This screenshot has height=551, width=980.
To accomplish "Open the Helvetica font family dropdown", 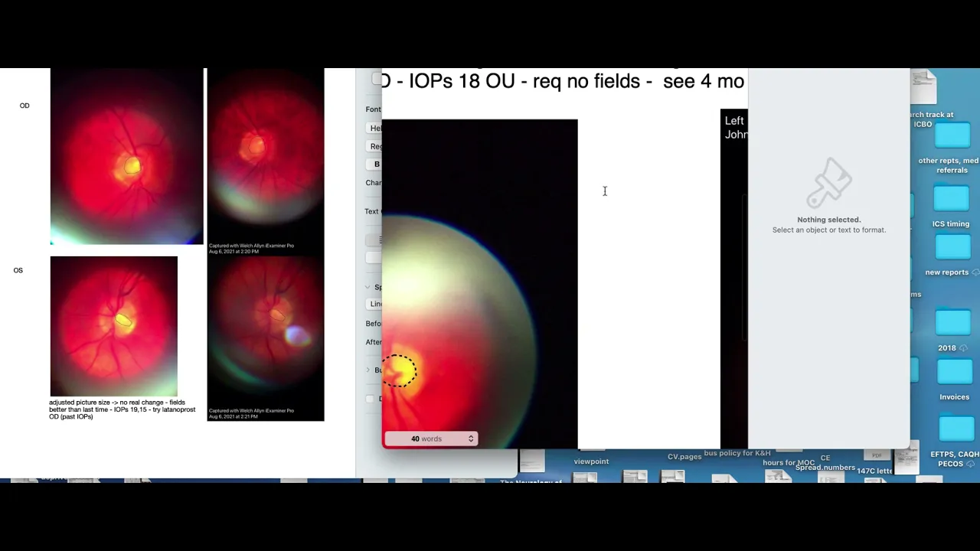I will [375, 128].
